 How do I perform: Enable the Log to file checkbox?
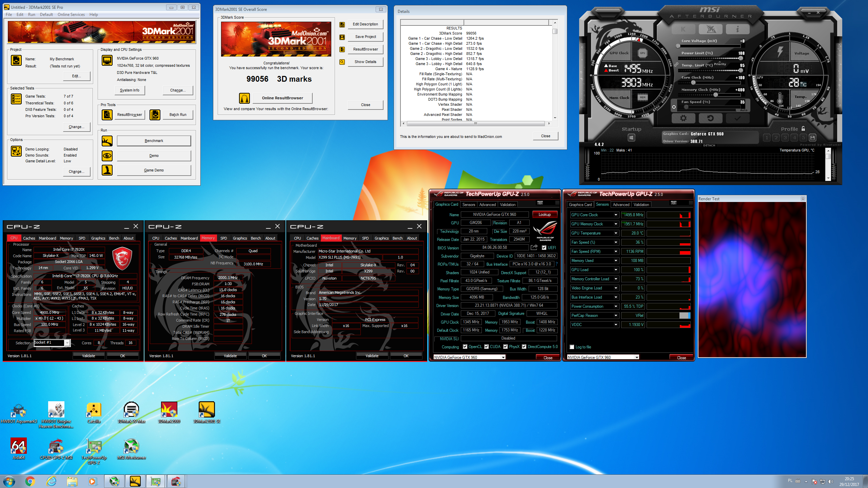(x=572, y=347)
